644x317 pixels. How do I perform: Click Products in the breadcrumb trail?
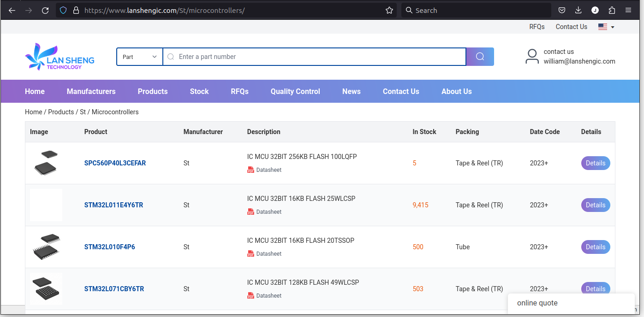[61, 112]
